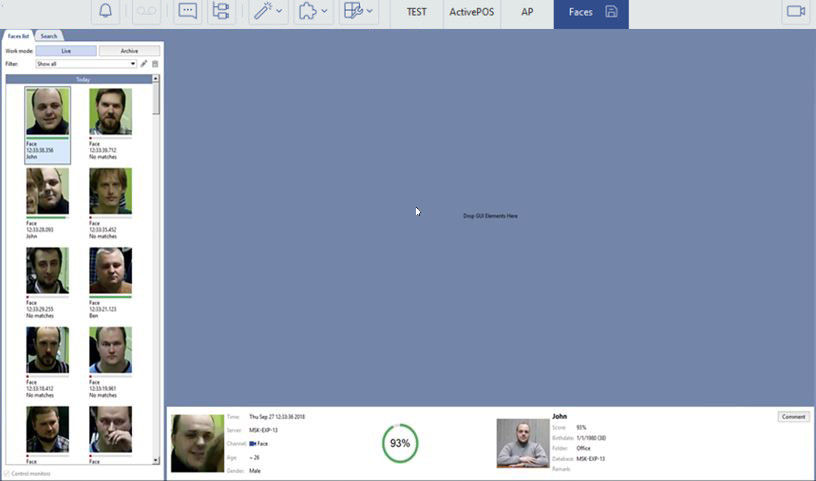Image resolution: width=816 pixels, height=481 pixels.
Task: Open the Search tab
Action: 48,36
